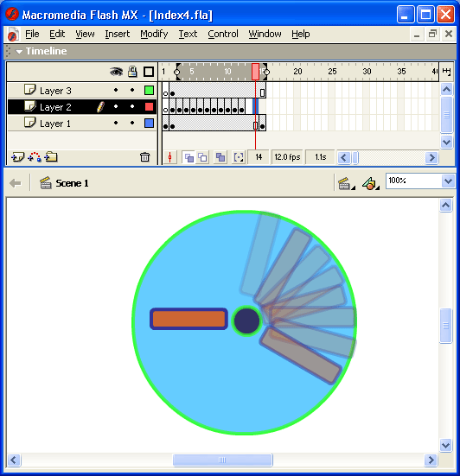The image size is (460, 476).
Task: Click the Center Frame button
Action: pyautogui.click(x=169, y=157)
